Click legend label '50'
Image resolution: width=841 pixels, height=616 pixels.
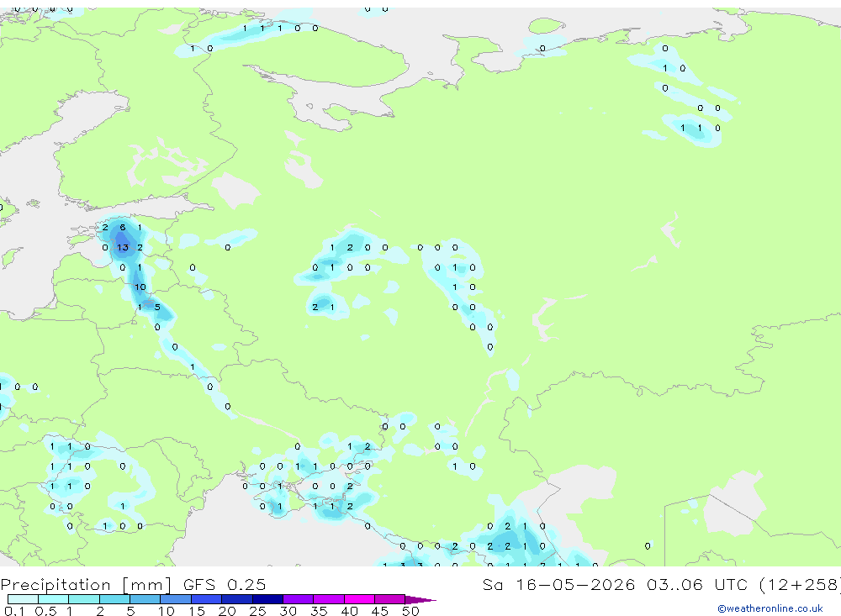[411, 611]
